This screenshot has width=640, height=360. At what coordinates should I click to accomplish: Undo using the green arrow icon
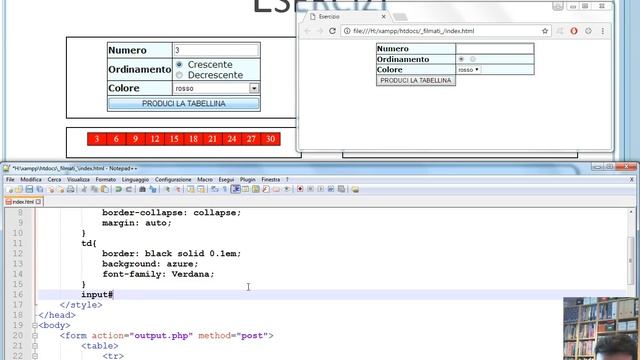118,189
